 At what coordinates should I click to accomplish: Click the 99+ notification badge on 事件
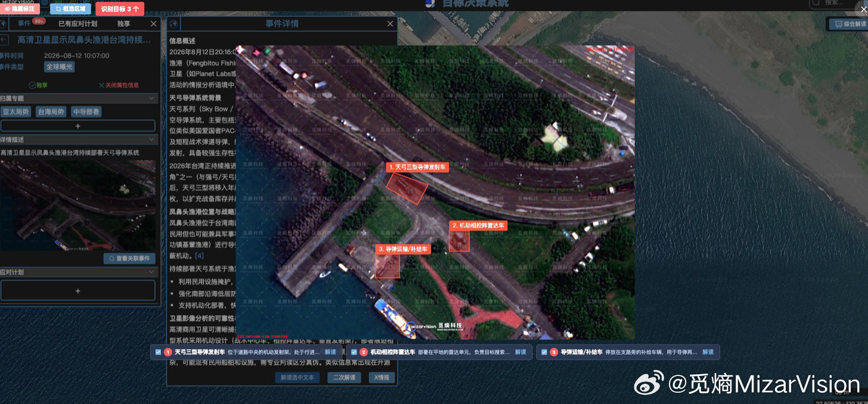click(39, 21)
